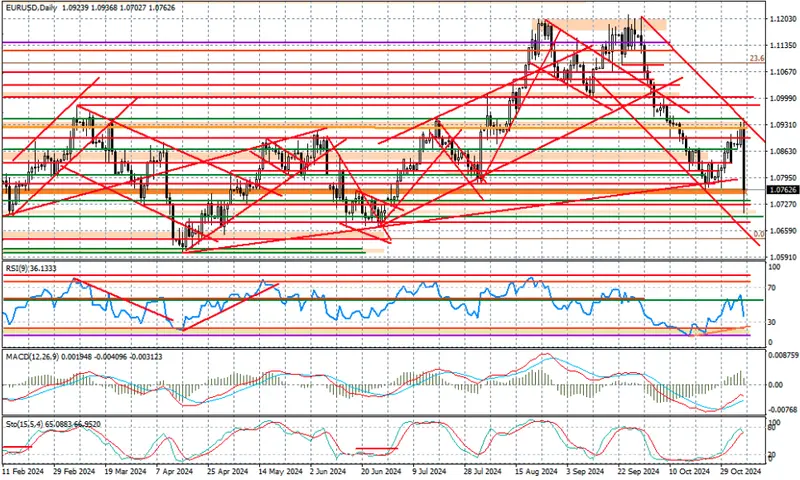Click the 1.07270 price axis label

point(782,205)
